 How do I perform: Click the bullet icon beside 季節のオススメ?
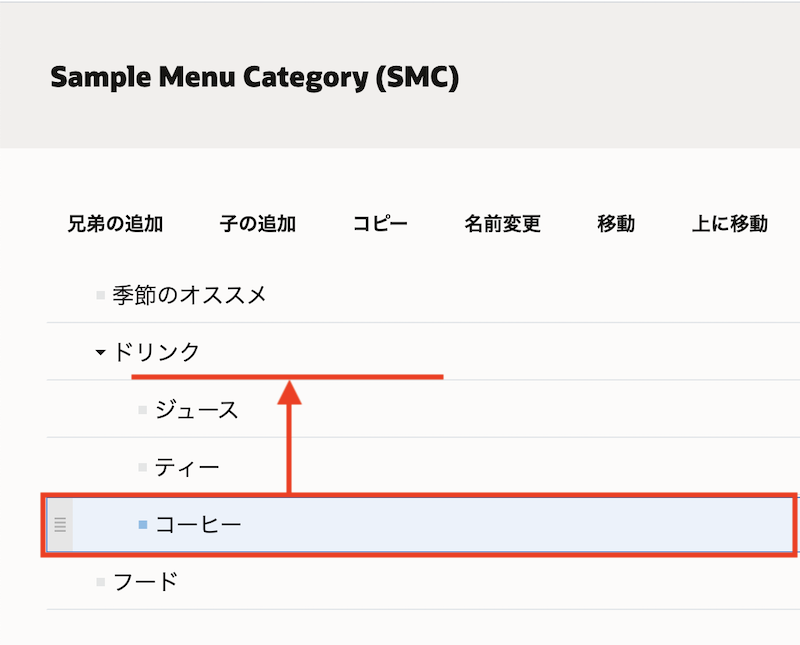tap(100, 295)
